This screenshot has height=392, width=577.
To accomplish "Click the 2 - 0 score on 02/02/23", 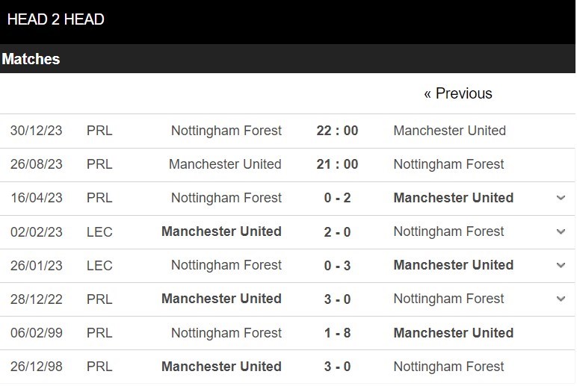I will point(337,231).
